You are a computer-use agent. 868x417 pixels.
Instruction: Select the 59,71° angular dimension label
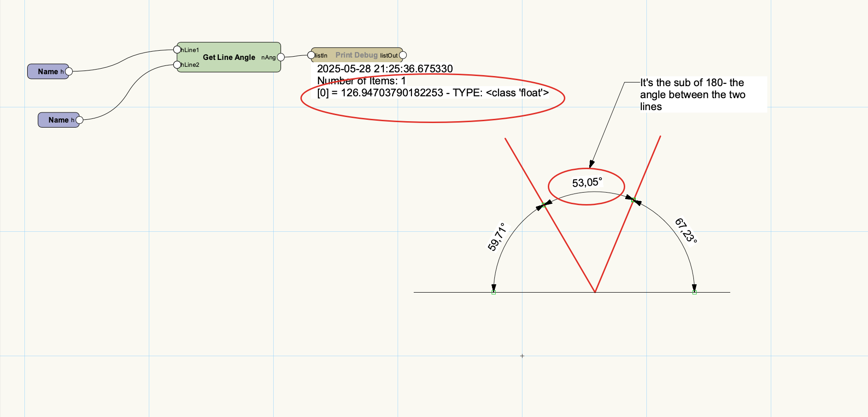click(x=497, y=237)
